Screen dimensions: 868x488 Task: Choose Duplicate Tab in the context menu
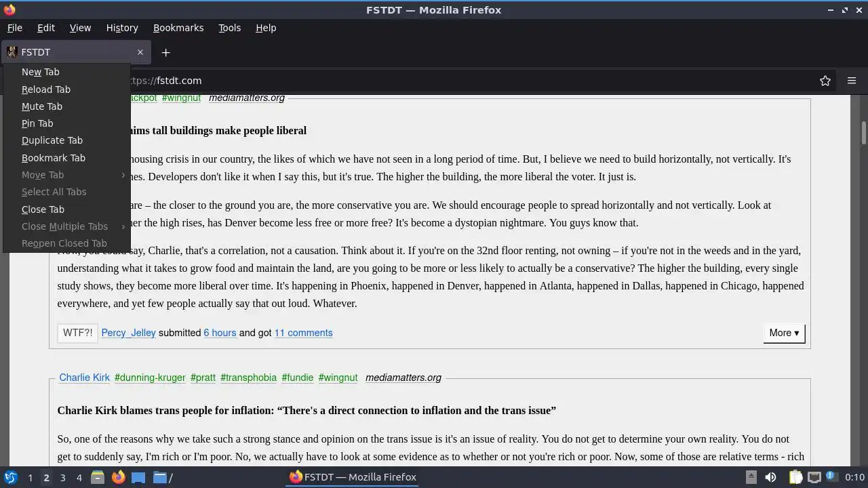coord(66,140)
